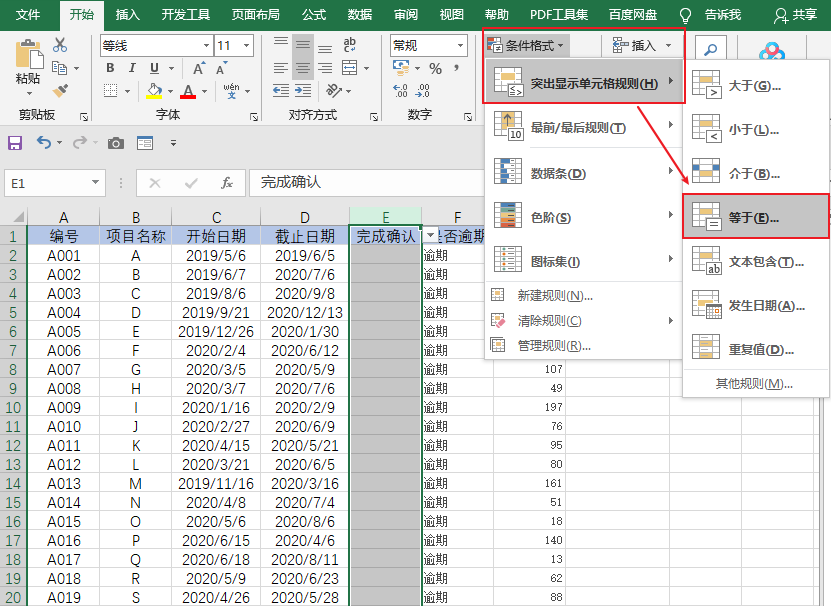The width and height of the screenshot is (831, 606).
Task: Align text left
Action: pyautogui.click(x=281, y=68)
